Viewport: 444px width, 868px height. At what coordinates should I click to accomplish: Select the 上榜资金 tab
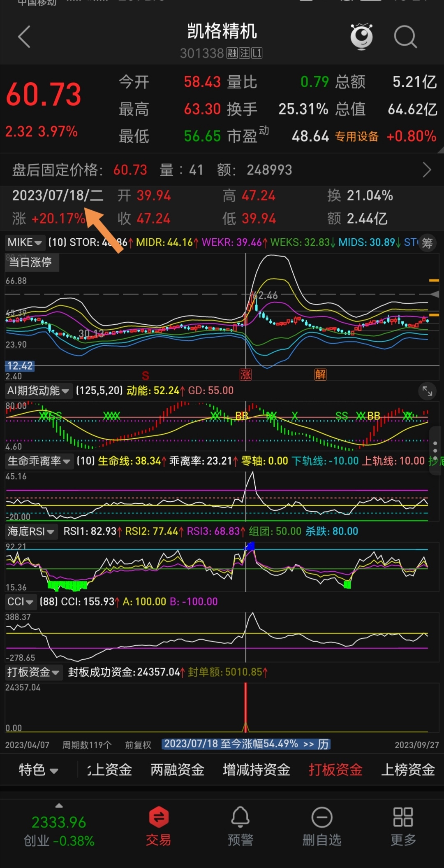click(x=408, y=770)
